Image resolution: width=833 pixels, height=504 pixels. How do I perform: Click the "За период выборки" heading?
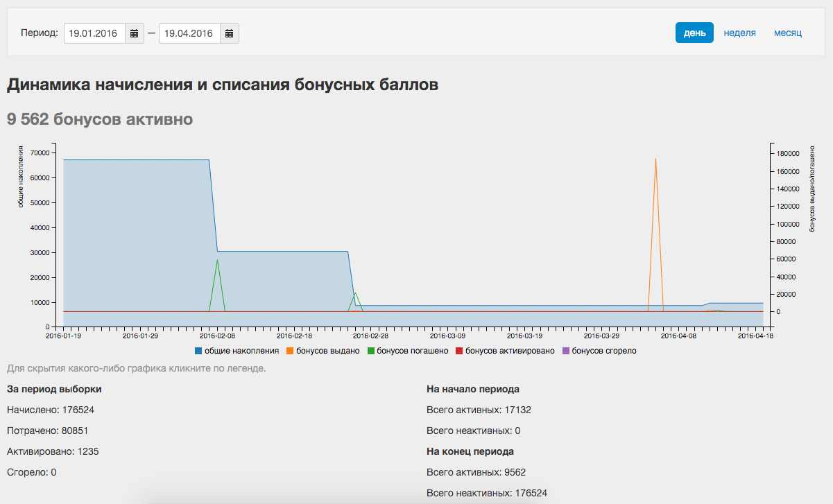55,389
